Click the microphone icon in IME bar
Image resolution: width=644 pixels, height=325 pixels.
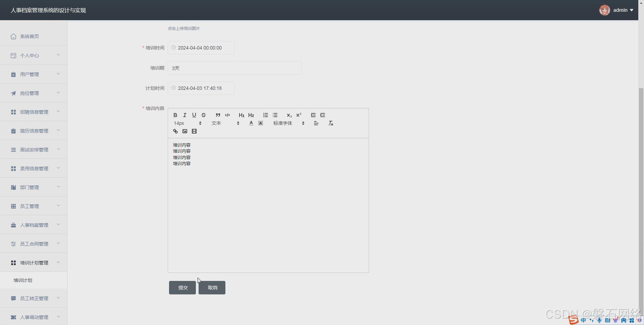pos(599,320)
